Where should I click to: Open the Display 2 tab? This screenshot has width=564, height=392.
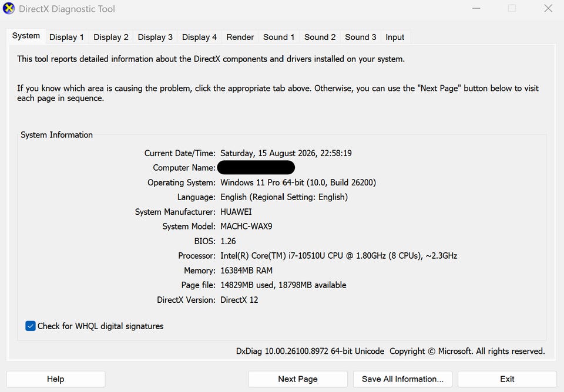click(x=111, y=38)
